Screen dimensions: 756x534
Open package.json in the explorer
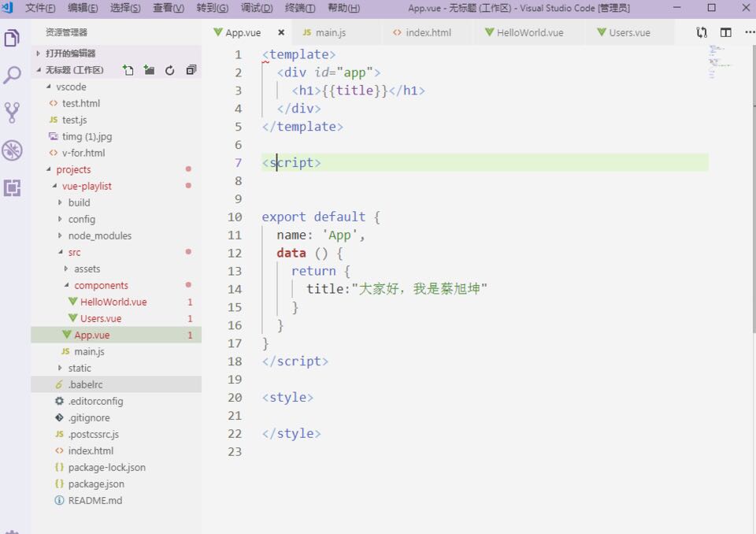(95, 484)
